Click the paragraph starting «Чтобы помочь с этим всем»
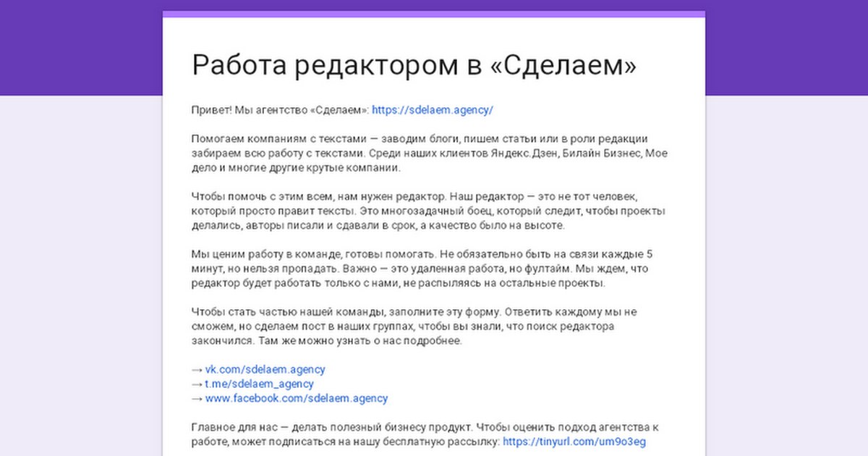Screen dimensions: 868x456 pyautogui.click(x=428, y=211)
